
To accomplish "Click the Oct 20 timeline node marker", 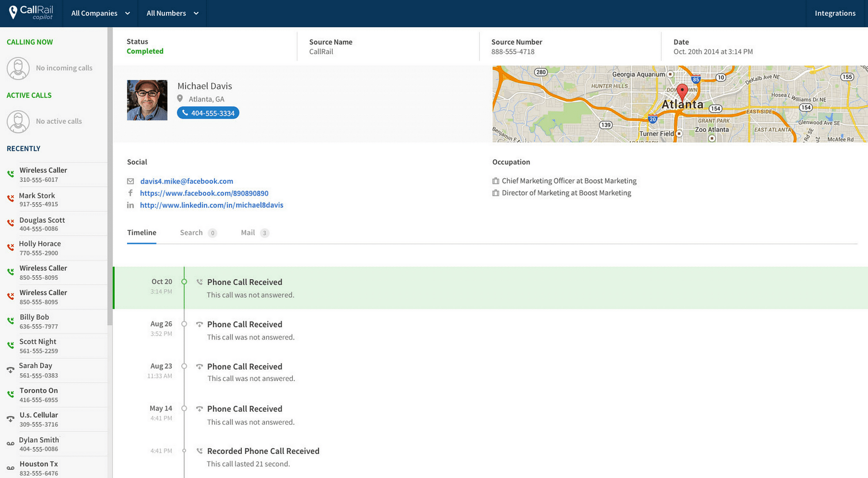I will point(184,281).
